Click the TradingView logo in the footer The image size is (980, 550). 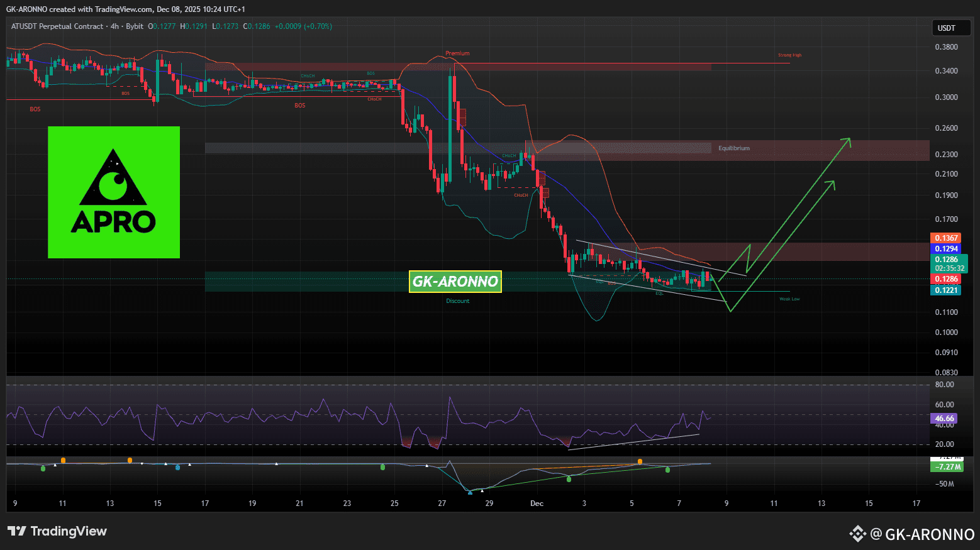pyautogui.click(x=57, y=531)
